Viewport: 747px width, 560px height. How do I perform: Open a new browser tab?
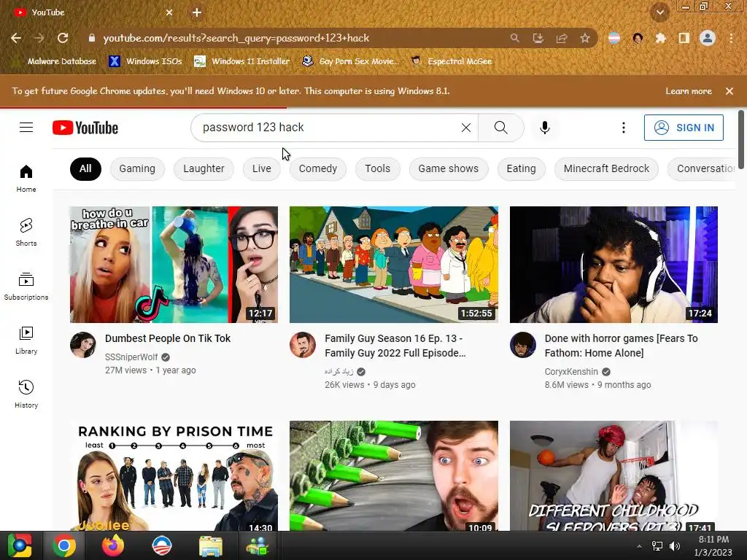197,12
